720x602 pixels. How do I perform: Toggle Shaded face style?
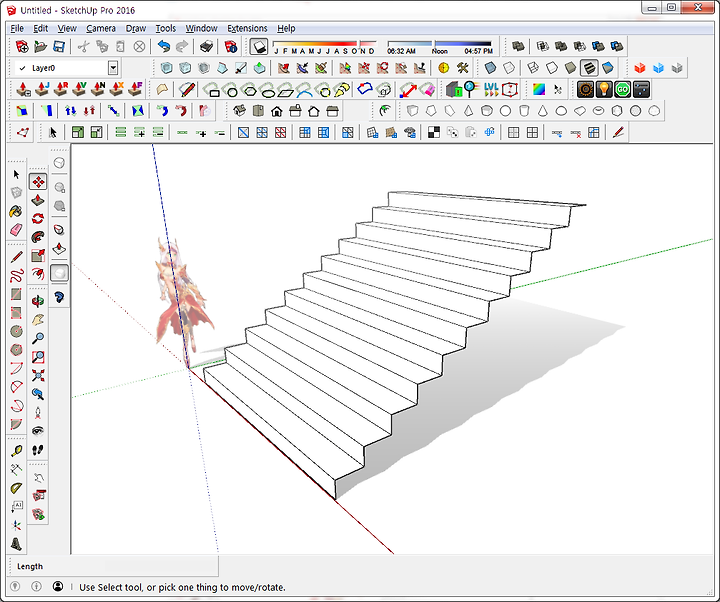570,68
